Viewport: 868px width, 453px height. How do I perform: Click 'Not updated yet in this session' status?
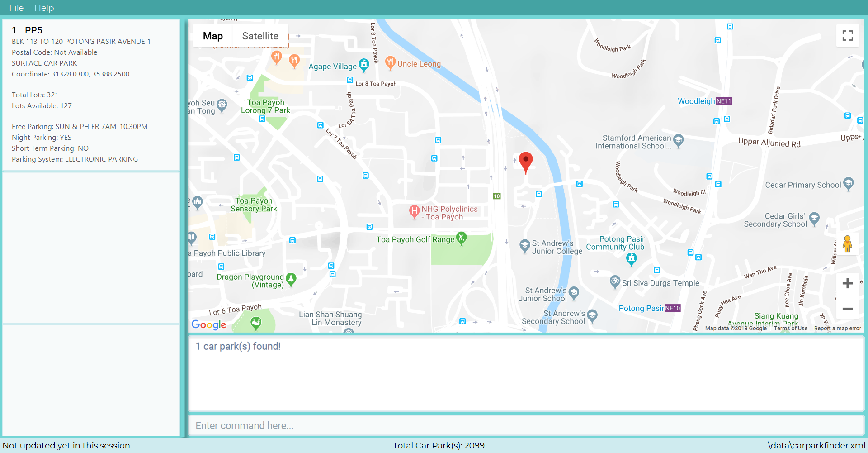point(66,445)
